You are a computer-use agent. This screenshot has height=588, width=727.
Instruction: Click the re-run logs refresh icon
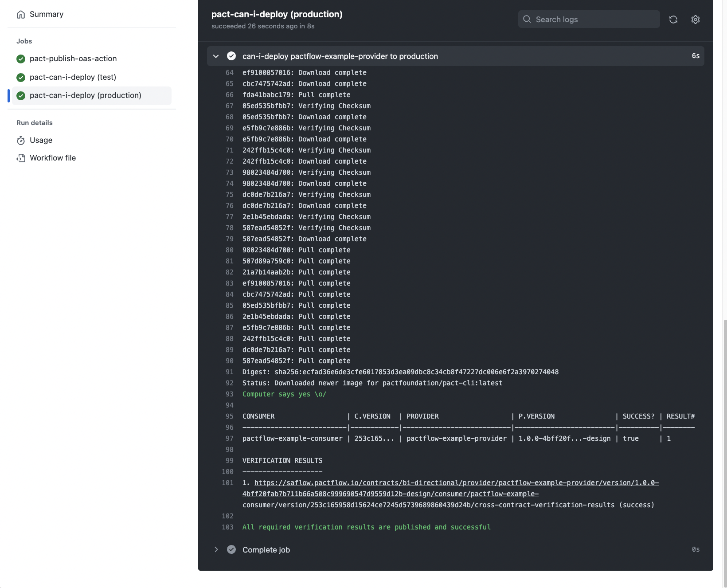coord(673,19)
